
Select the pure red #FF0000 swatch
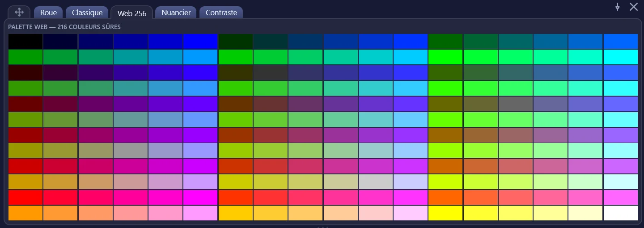tap(25, 198)
